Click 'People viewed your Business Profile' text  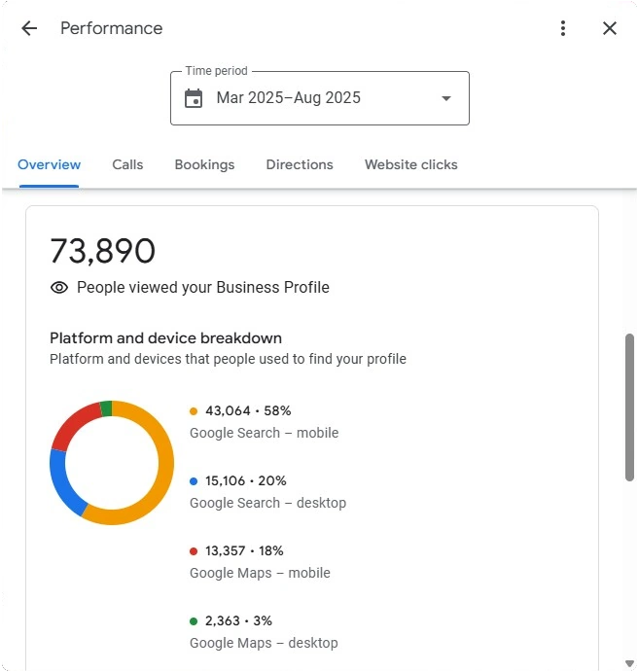coord(203,287)
